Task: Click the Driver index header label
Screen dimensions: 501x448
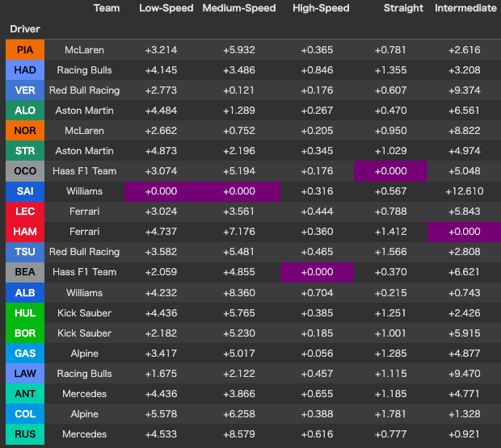Action: 25,29
